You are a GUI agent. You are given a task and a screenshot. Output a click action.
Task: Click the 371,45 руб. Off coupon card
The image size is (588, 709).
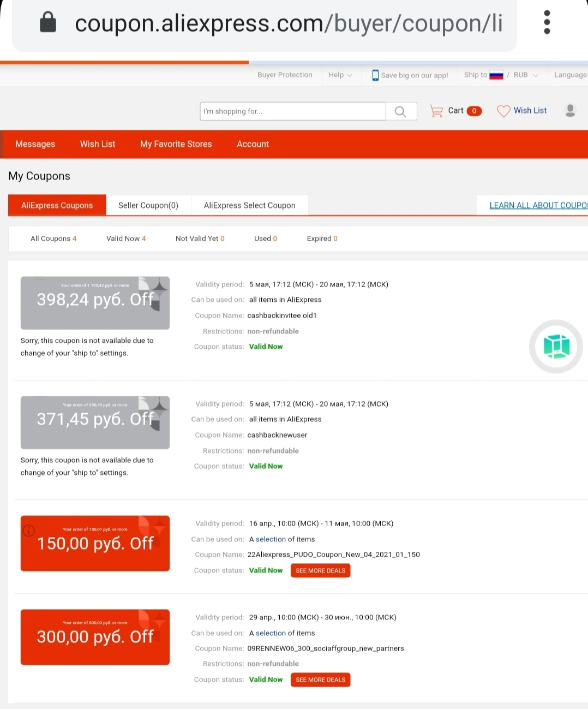[95, 422]
